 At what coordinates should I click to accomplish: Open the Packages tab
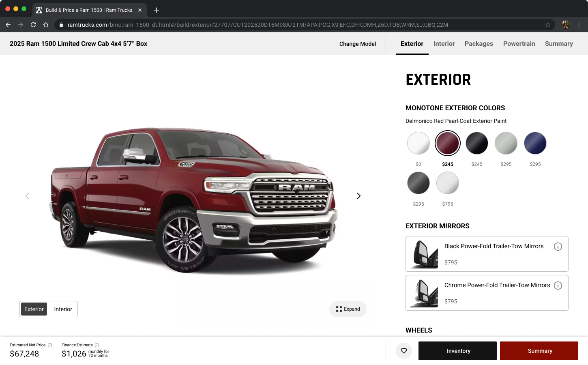(x=479, y=44)
